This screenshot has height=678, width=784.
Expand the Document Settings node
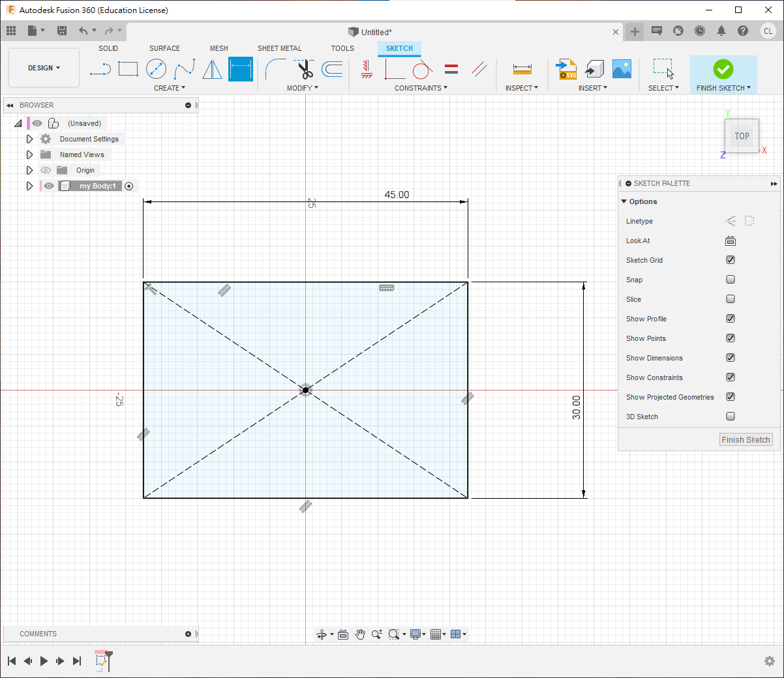click(x=29, y=139)
